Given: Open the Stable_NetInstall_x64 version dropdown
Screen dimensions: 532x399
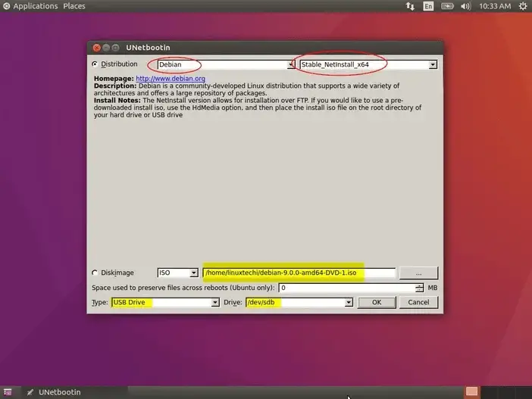Looking at the screenshot, I should click(x=368, y=64).
